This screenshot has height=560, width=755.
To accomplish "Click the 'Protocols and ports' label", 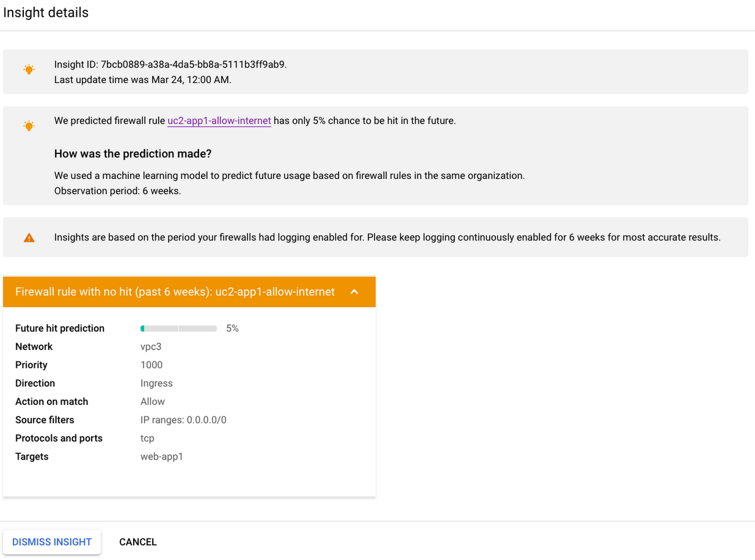I will (59, 438).
